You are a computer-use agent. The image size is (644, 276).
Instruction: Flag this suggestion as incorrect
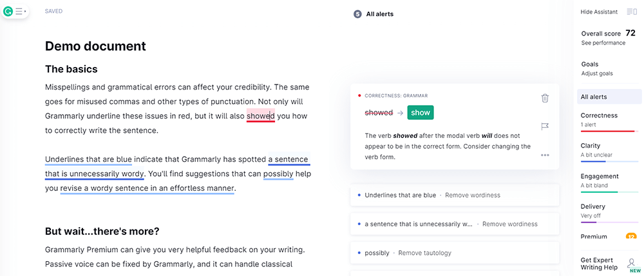pyautogui.click(x=545, y=126)
